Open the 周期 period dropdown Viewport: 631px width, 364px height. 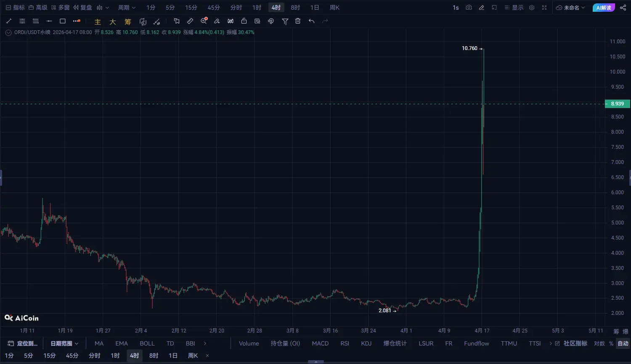(127, 8)
